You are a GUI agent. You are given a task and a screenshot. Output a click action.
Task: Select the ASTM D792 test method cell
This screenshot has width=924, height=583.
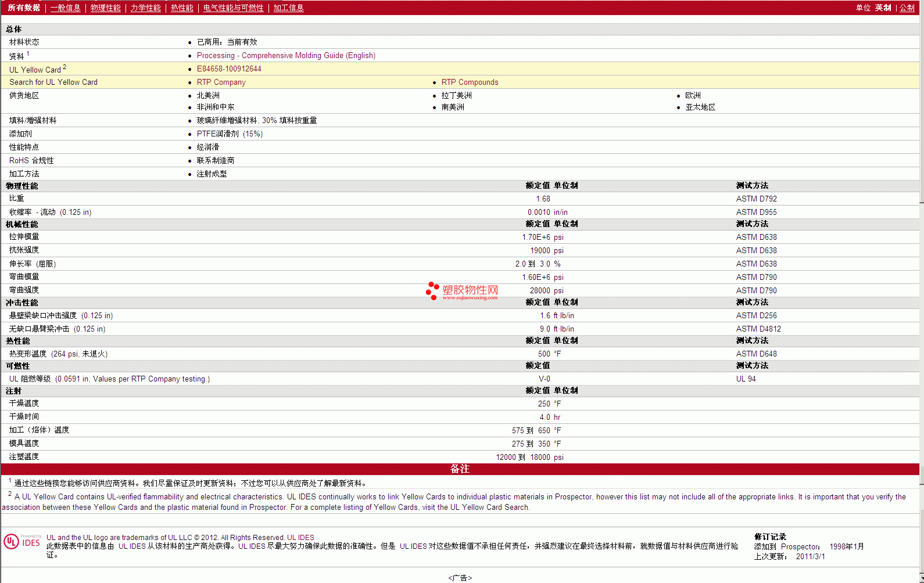tap(757, 199)
